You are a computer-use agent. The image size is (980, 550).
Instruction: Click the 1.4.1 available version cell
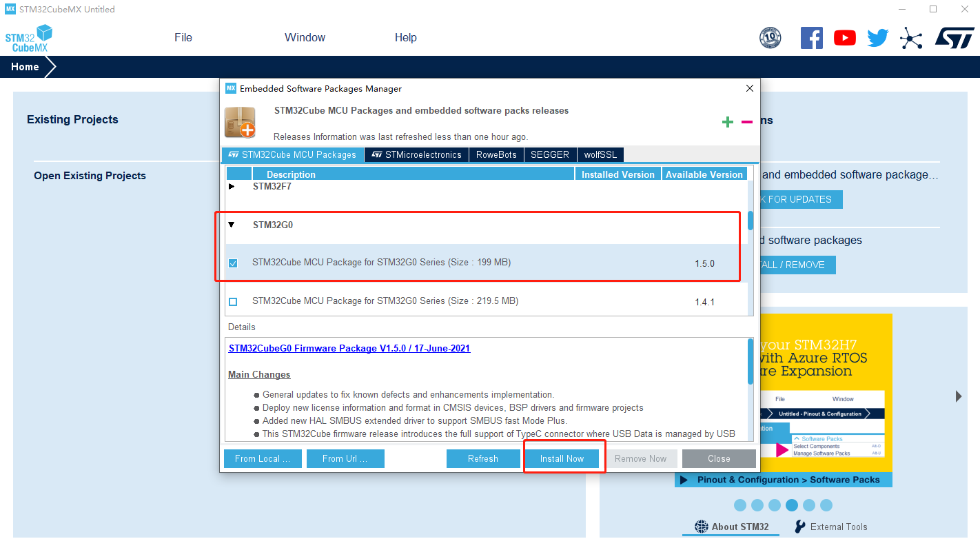(x=705, y=302)
